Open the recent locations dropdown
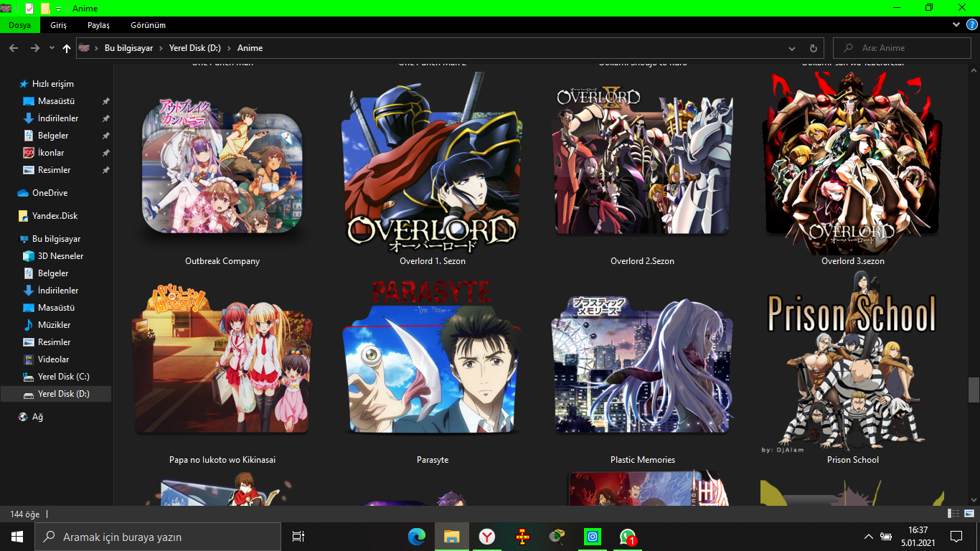980x551 pixels. 52,48
